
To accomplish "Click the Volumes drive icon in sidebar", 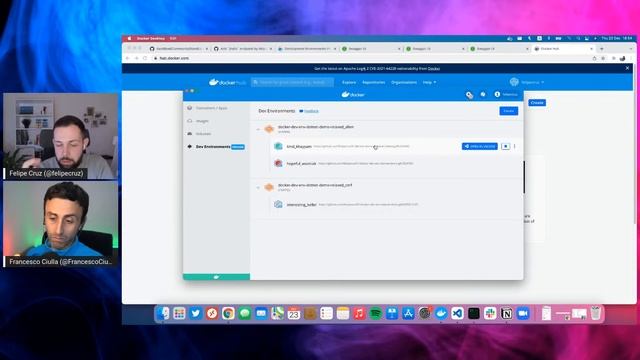I will coord(189,134).
